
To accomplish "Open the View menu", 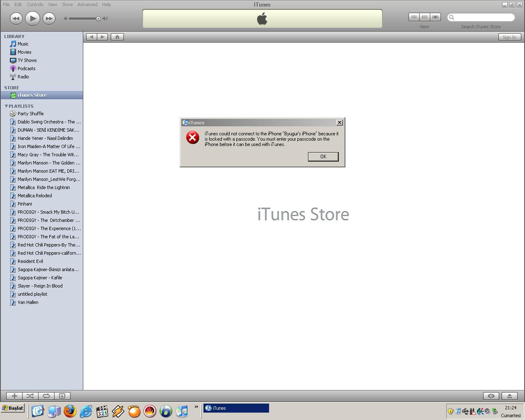I will [x=52, y=5].
